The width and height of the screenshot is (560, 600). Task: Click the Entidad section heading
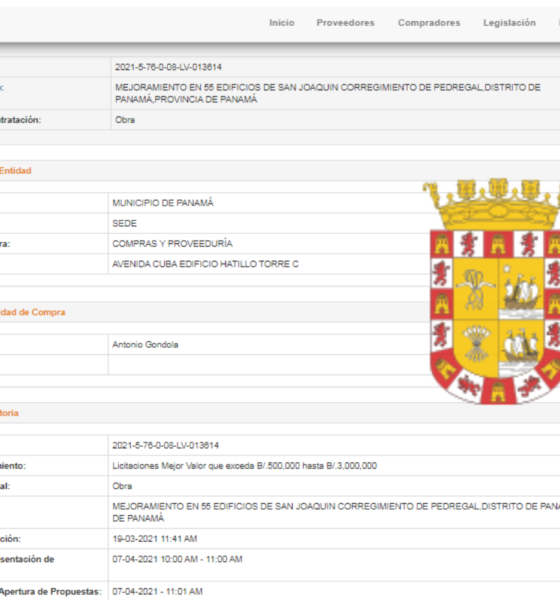click(15, 171)
